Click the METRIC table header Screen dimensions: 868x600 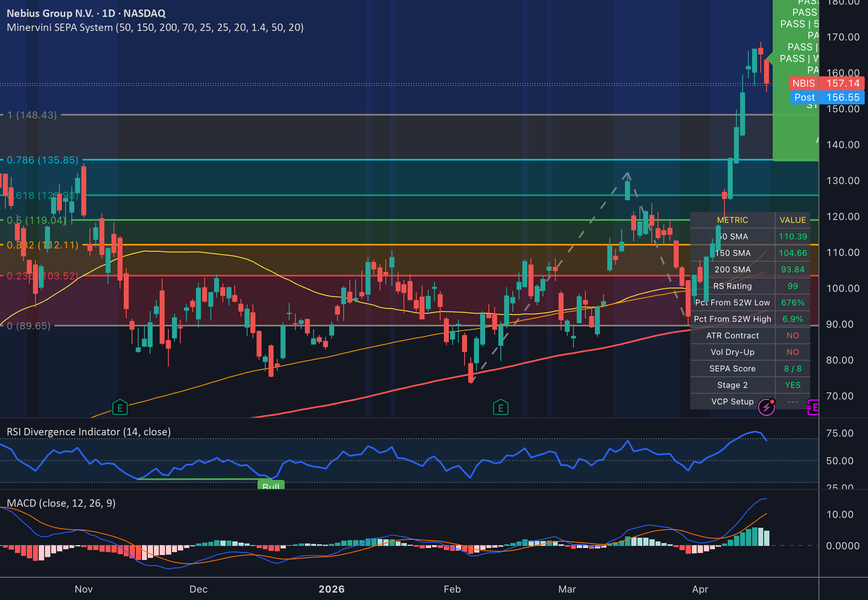pos(732,220)
